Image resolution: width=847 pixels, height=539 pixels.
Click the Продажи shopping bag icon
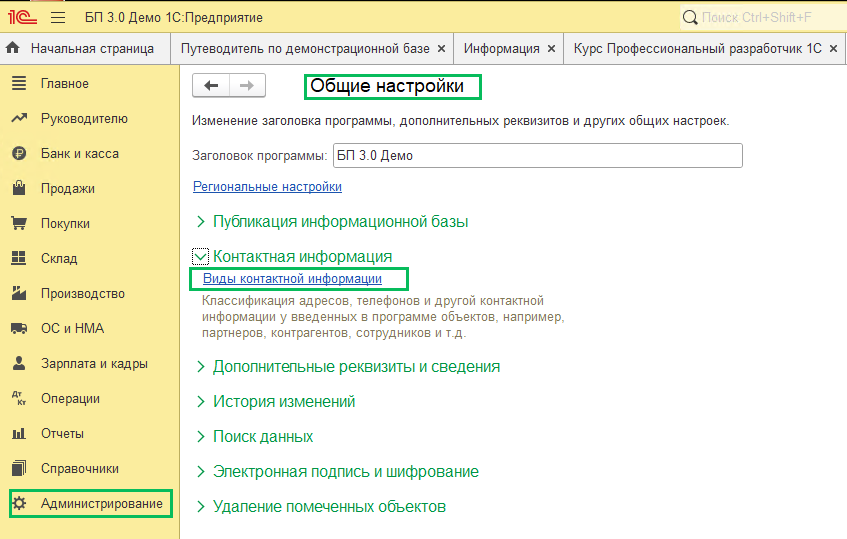click(x=19, y=188)
